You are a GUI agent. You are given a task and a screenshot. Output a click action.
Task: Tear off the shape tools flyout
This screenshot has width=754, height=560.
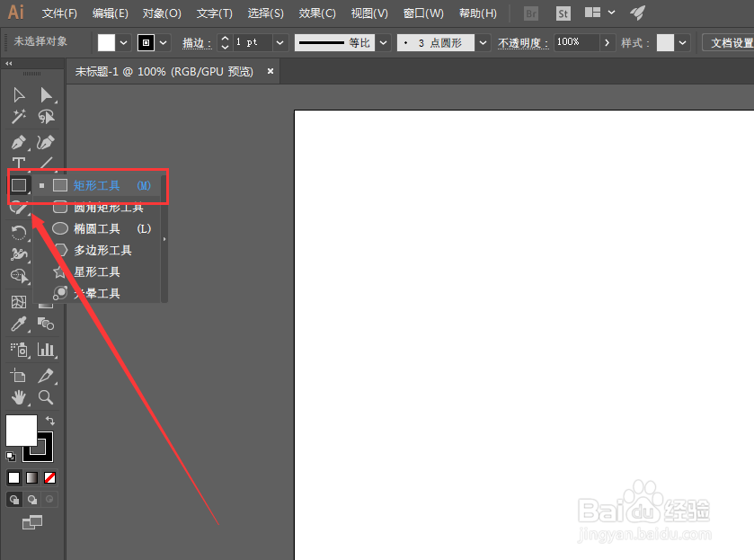[164, 239]
